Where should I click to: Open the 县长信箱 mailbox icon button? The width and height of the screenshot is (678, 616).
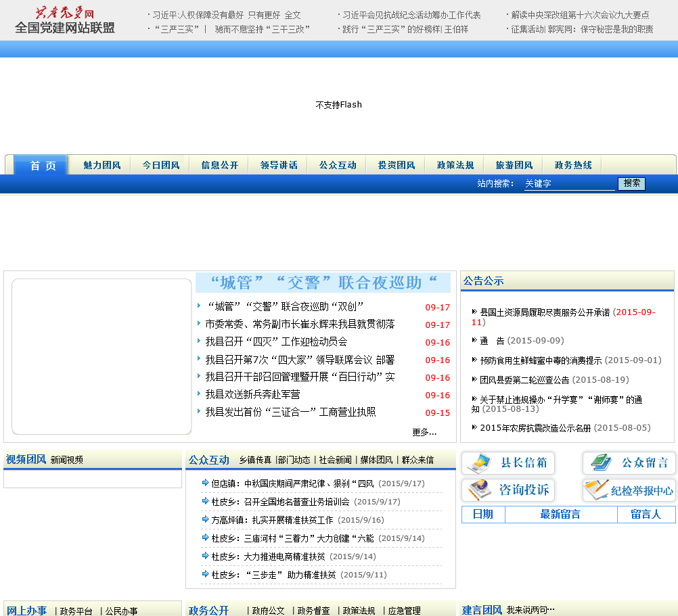[x=508, y=463]
